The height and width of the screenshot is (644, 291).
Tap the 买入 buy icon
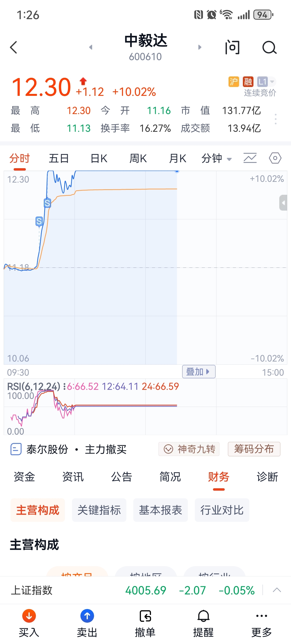point(29,616)
